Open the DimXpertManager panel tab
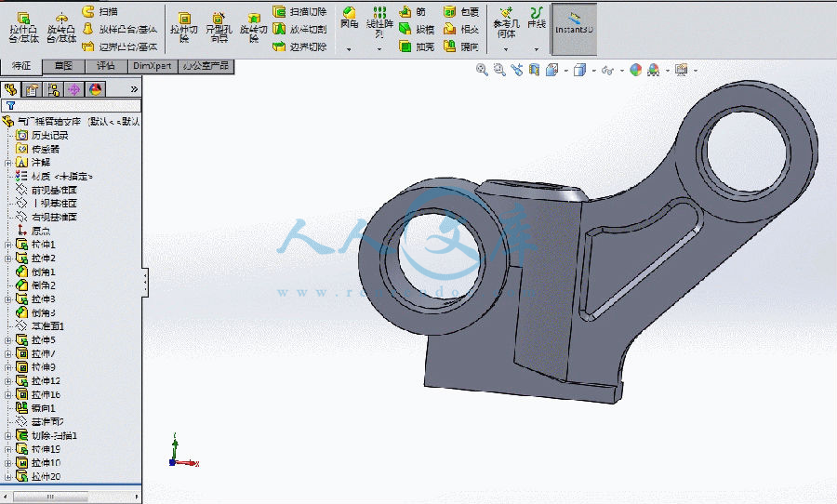837x504 pixels. (x=74, y=89)
